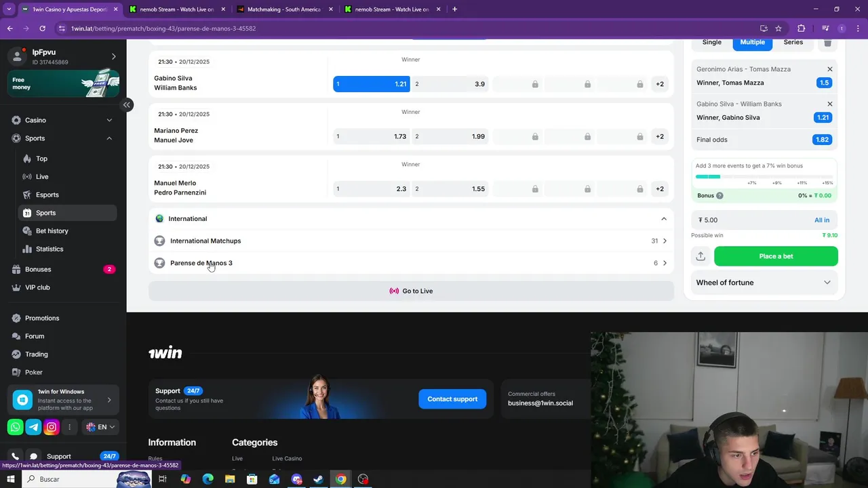Click the trash icon to clear betslip
This screenshot has width=868, height=488.
[827, 42]
